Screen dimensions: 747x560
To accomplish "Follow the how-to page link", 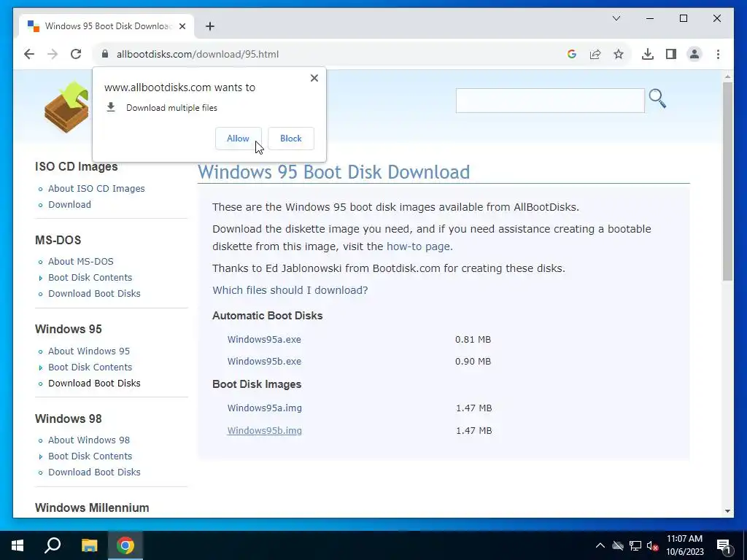I will pyautogui.click(x=418, y=246).
